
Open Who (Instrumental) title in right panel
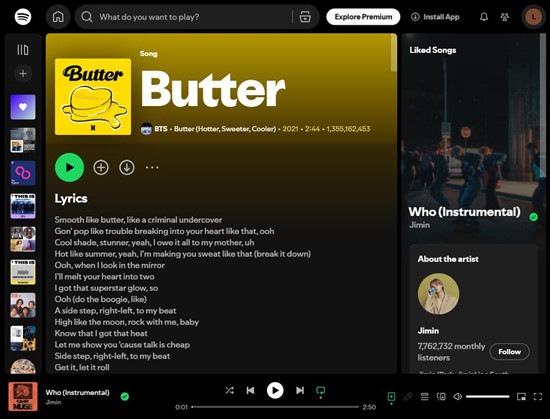point(464,212)
